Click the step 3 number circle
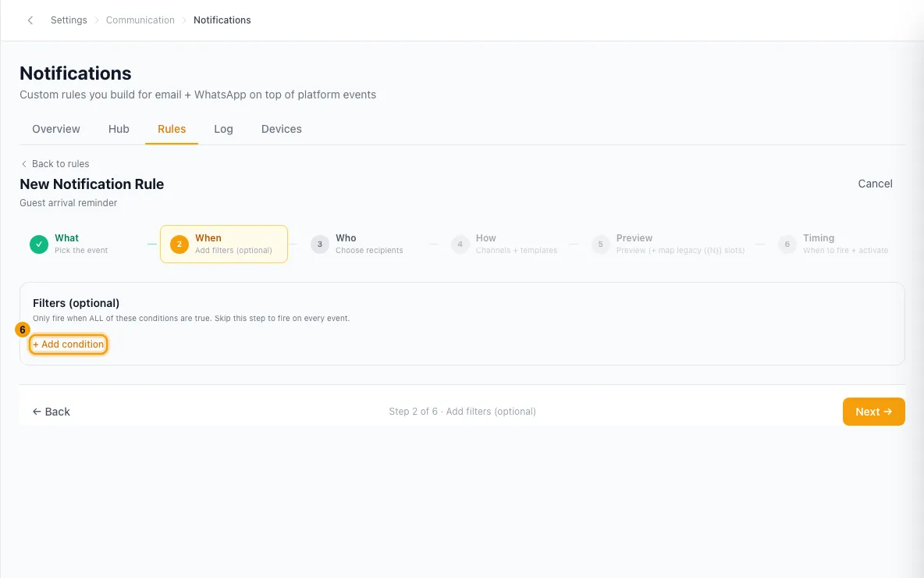The image size is (924, 578). click(320, 244)
